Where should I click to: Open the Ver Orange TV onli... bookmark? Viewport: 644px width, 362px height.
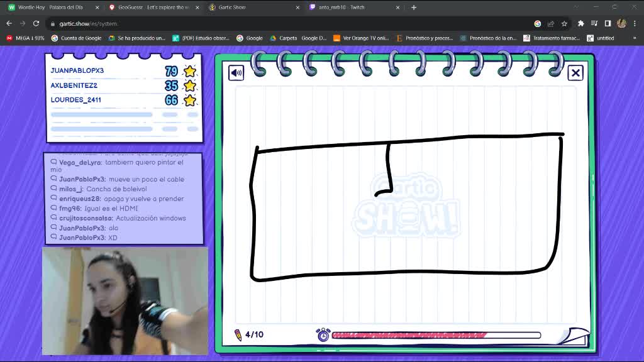pos(361,38)
